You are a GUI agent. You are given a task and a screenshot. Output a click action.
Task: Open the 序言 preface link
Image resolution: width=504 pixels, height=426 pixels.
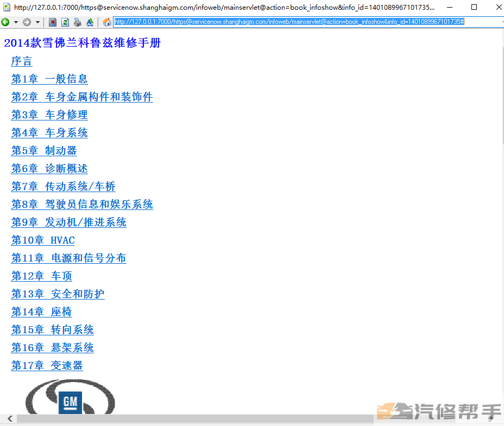click(22, 61)
